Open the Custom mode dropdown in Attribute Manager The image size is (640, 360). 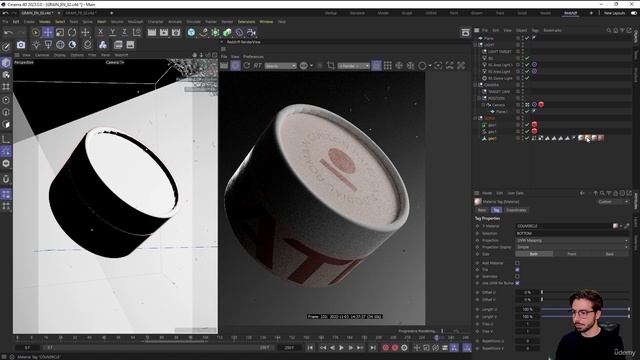pyautogui.click(x=613, y=202)
